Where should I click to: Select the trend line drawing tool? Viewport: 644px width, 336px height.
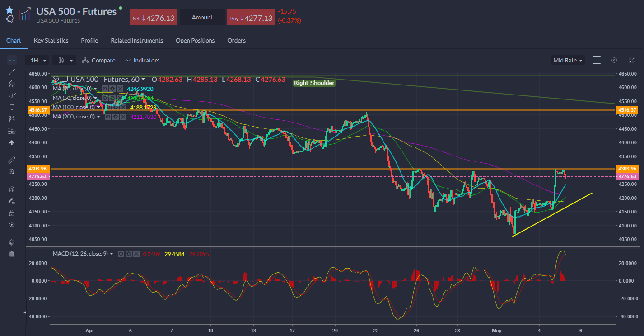12,72
